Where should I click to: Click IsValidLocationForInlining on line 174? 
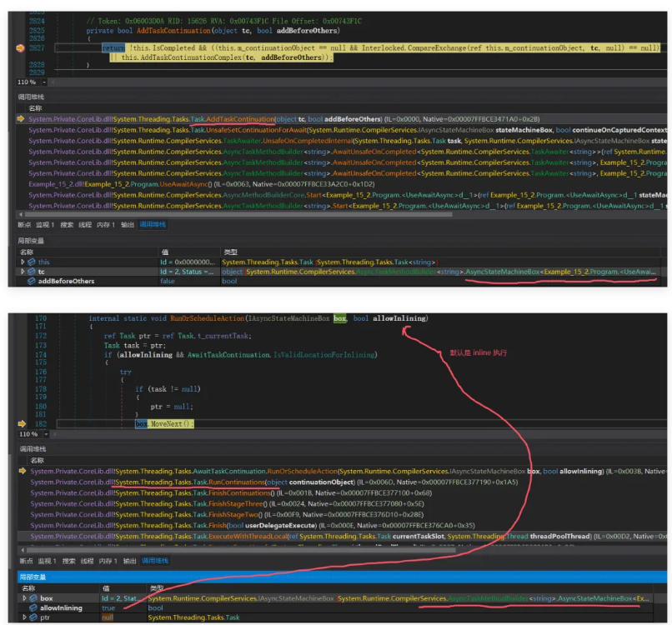point(324,355)
